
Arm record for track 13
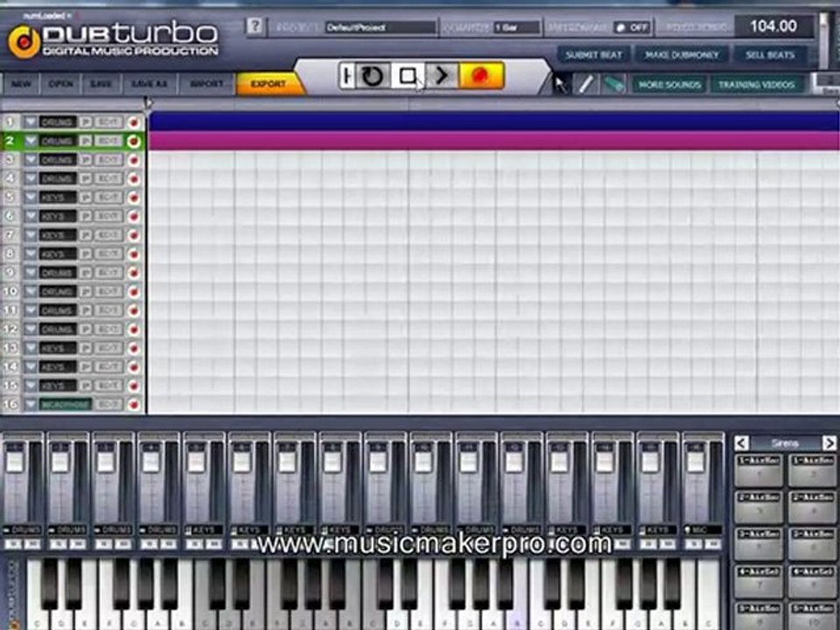[x=134, y=348]
